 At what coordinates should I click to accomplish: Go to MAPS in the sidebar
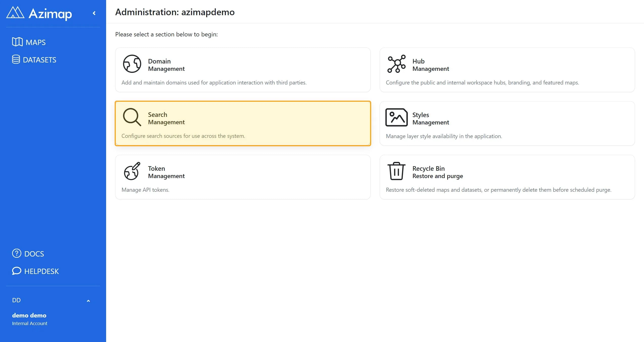(x=29, y=42)
